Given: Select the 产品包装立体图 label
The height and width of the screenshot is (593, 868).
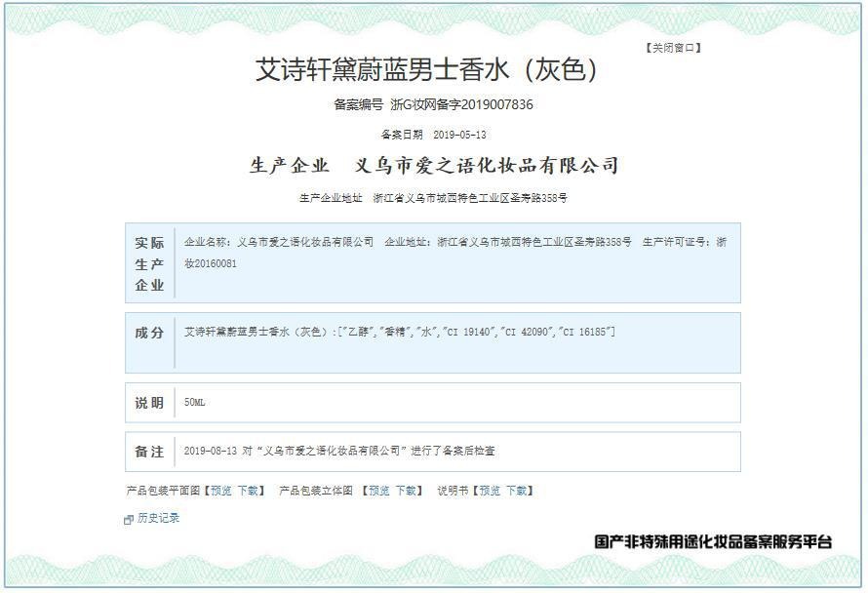Looking at the screenshot, I should (316, 491).
